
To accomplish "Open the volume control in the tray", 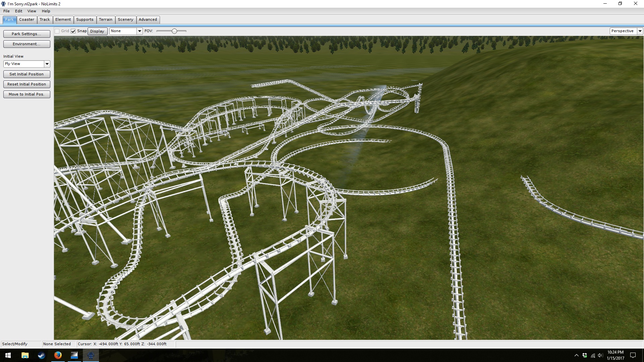I will 600,355.
